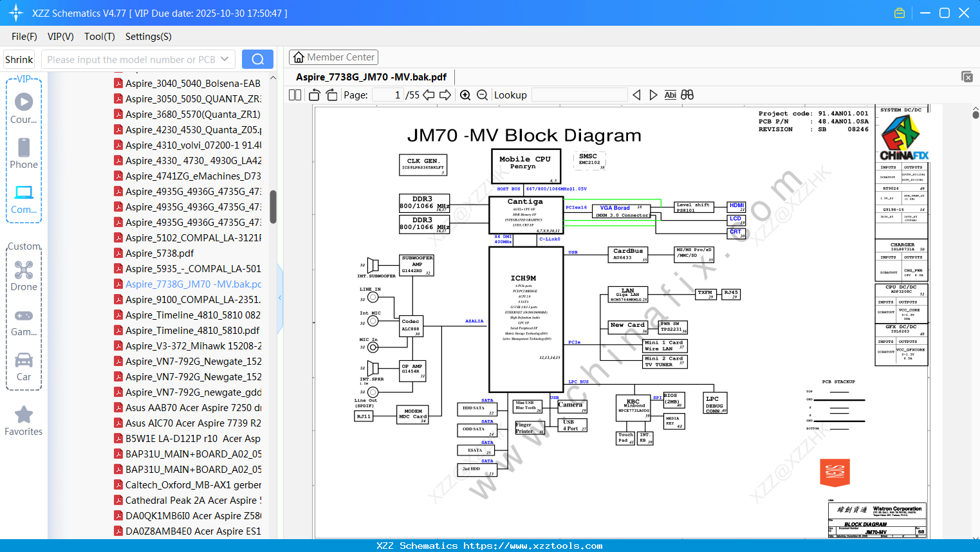The width and height of the screenshot is (980, 552).
Task: Click the PDF icon beside Aspire_9100_COMPAL_LA-2351
Action: point(118,300)
